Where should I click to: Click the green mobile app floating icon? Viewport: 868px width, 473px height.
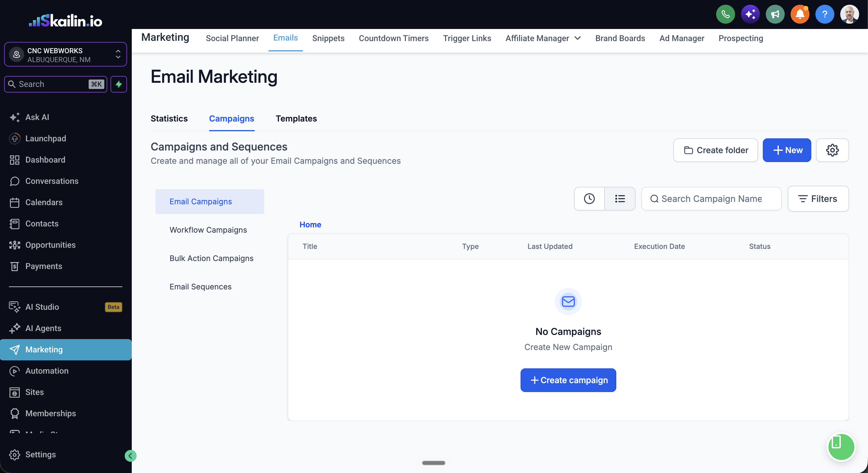pyautogui.click(x=841, y=447)
